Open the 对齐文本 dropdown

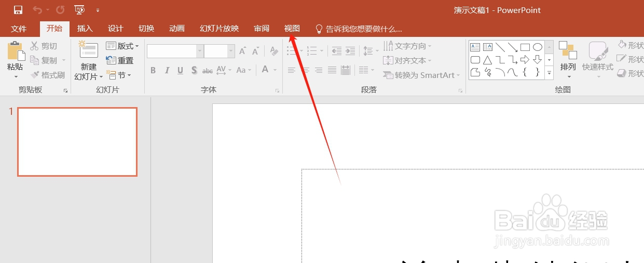click(x=407, y=60)
